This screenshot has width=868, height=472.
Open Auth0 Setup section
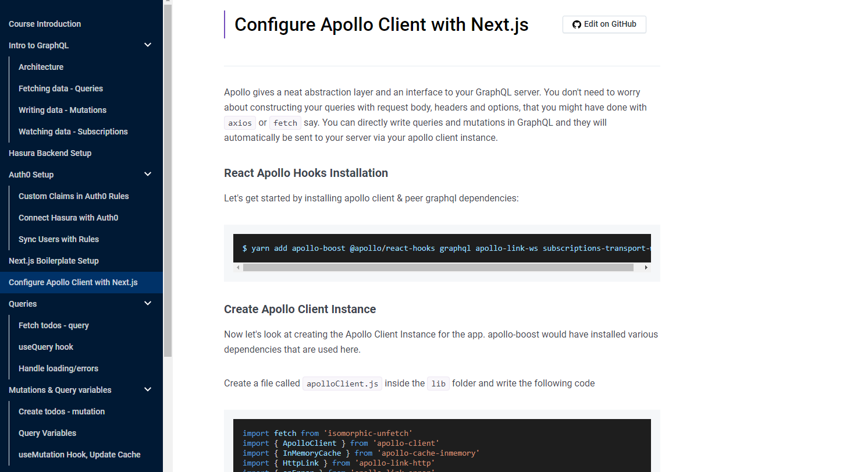[x=31, y=175]
